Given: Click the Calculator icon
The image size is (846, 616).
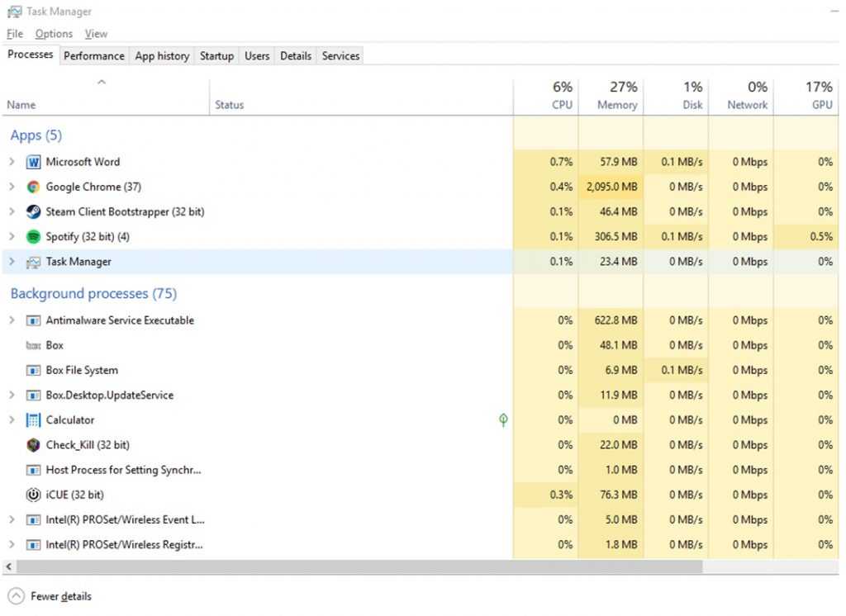Looking at the screenshot, I should click(x=33, y=419).
